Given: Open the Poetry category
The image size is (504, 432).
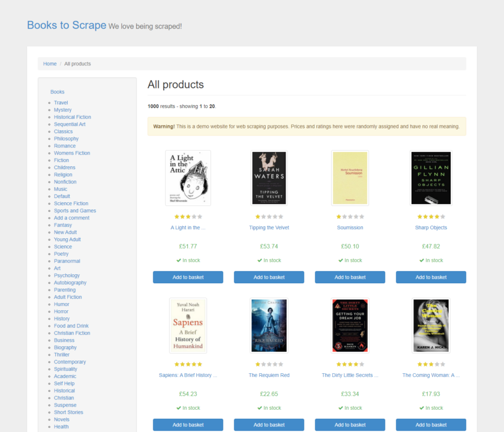Looking at the screenshot, I should pos(61,254).
